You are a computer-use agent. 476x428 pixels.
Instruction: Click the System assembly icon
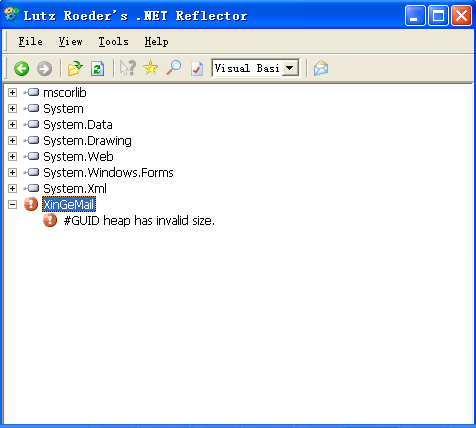tap(31, 108)
